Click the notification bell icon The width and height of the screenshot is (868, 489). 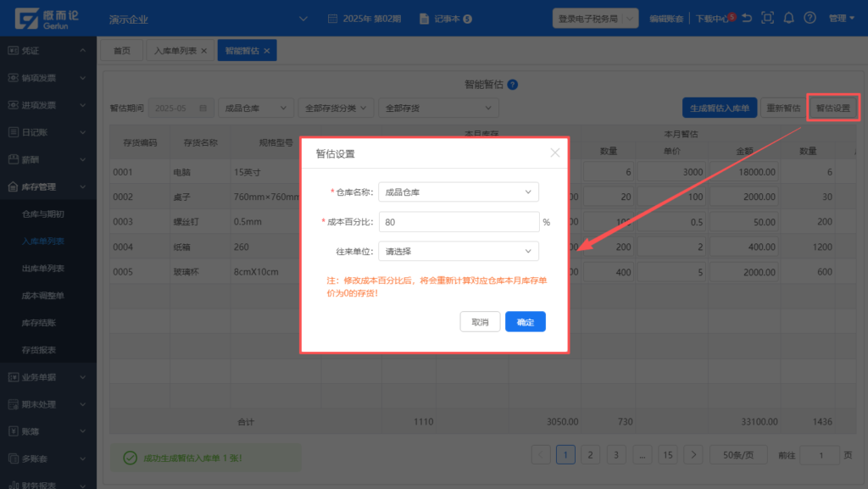point(789,18)
